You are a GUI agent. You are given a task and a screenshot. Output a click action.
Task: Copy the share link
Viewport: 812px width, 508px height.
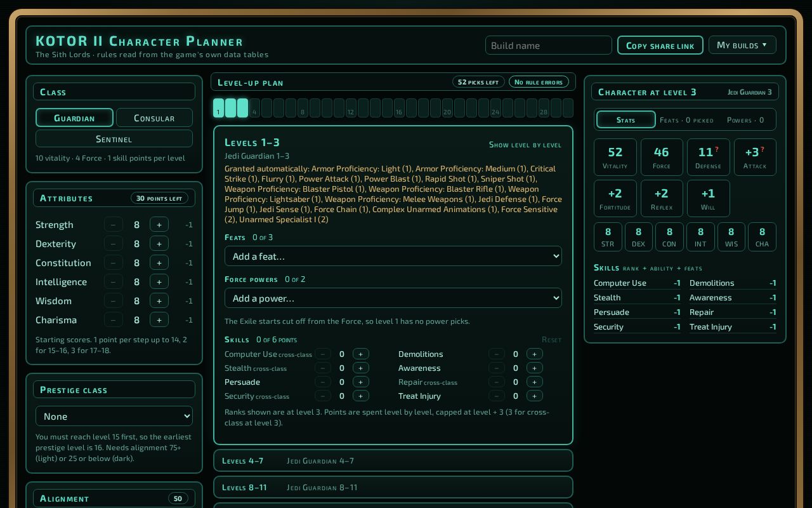[x=660, y=45]
